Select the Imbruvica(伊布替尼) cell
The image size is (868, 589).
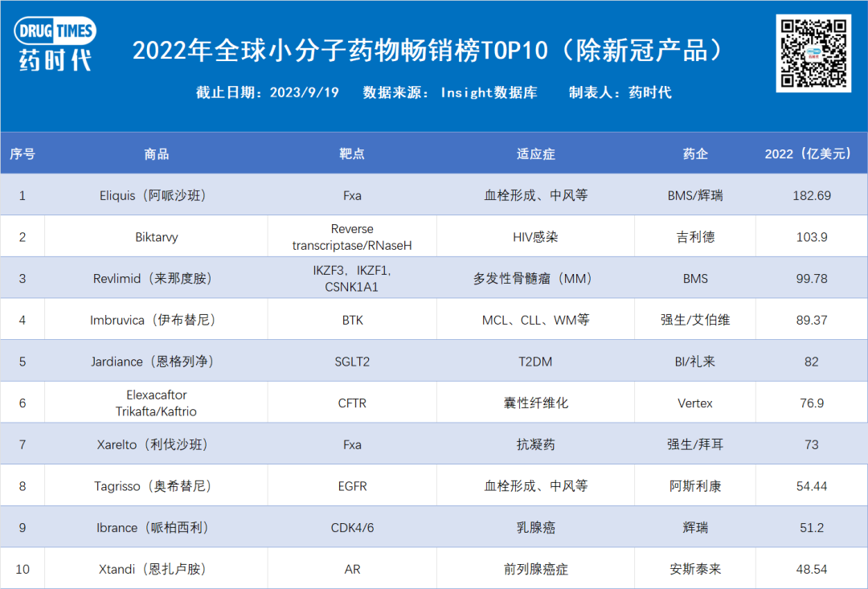click(156, 320)
